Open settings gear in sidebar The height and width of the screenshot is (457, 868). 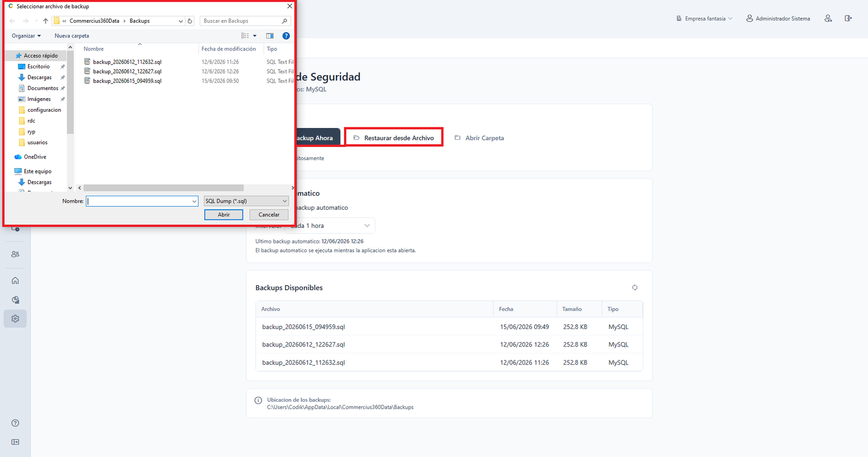tap(15, 319)
